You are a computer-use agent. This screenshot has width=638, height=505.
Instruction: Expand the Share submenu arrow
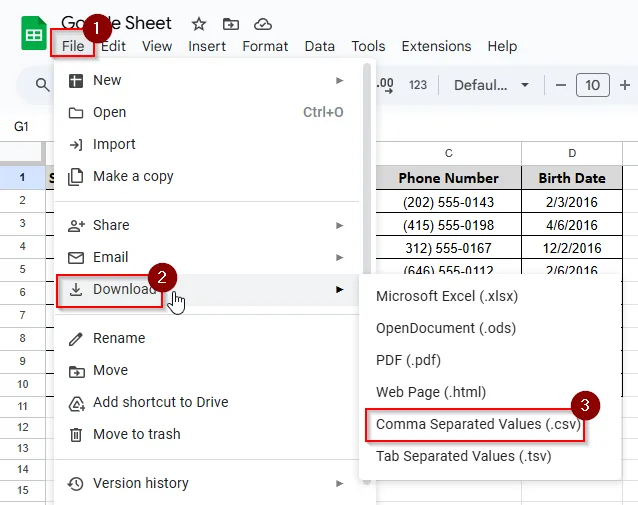[x=339, y=225]
